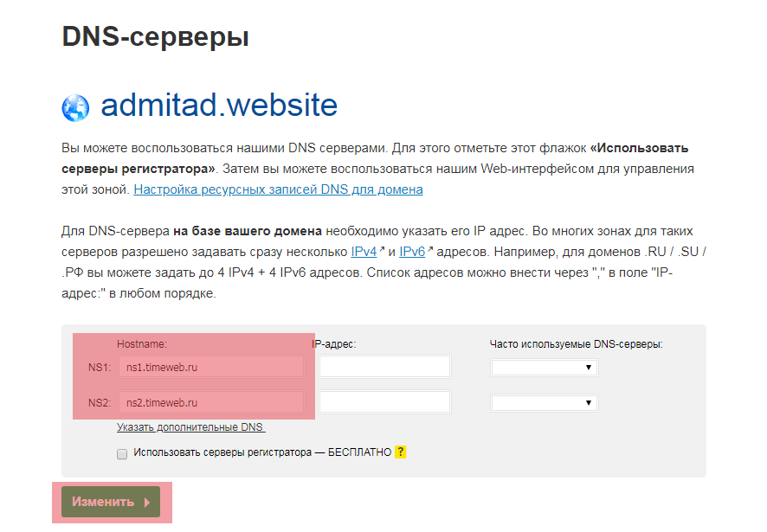This screenshot has height=532, width=767.
Task: Open the yellow question mark help icon
Action: click(400, 452)
